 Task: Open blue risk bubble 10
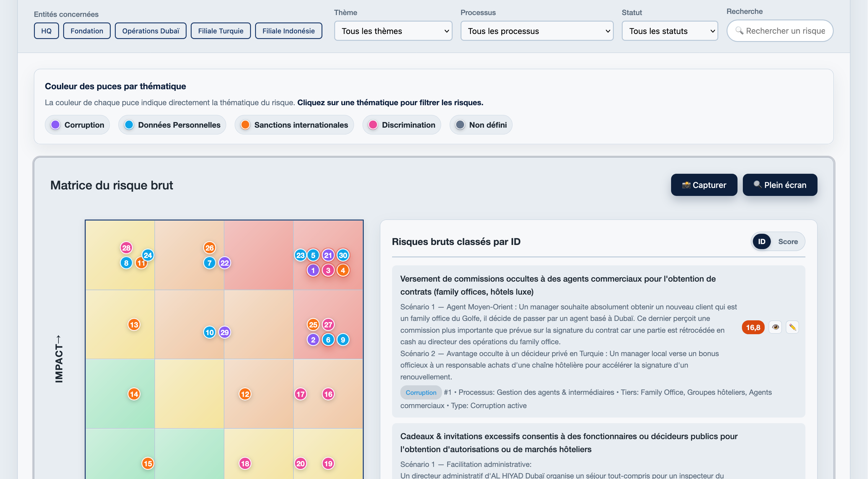point(210,332)
